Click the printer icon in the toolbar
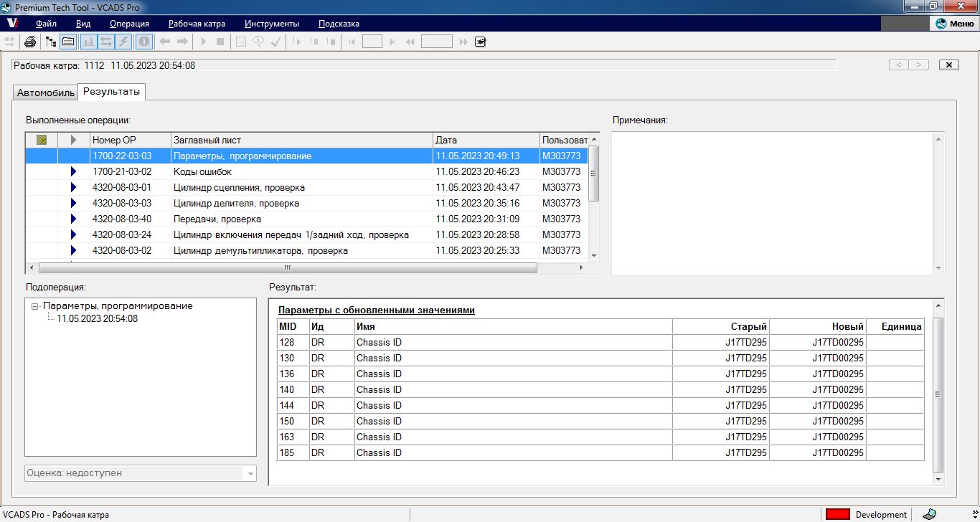Image resolution: width=980 pixels, height=522 pixels. 30,42
